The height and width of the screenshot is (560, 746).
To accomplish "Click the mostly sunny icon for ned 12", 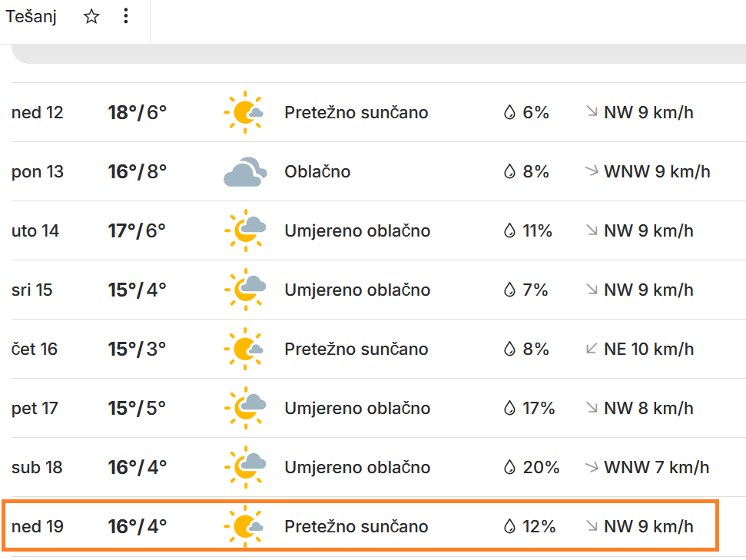I will (x=244, y=113).
